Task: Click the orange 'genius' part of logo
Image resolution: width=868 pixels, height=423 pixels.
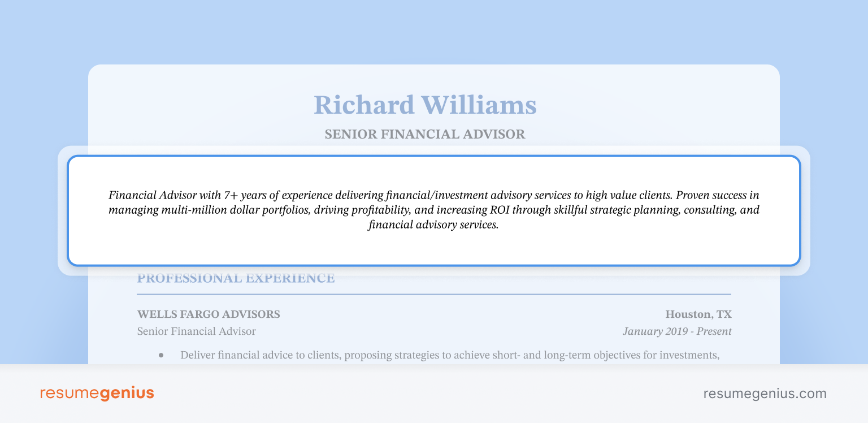Action: 127,394
